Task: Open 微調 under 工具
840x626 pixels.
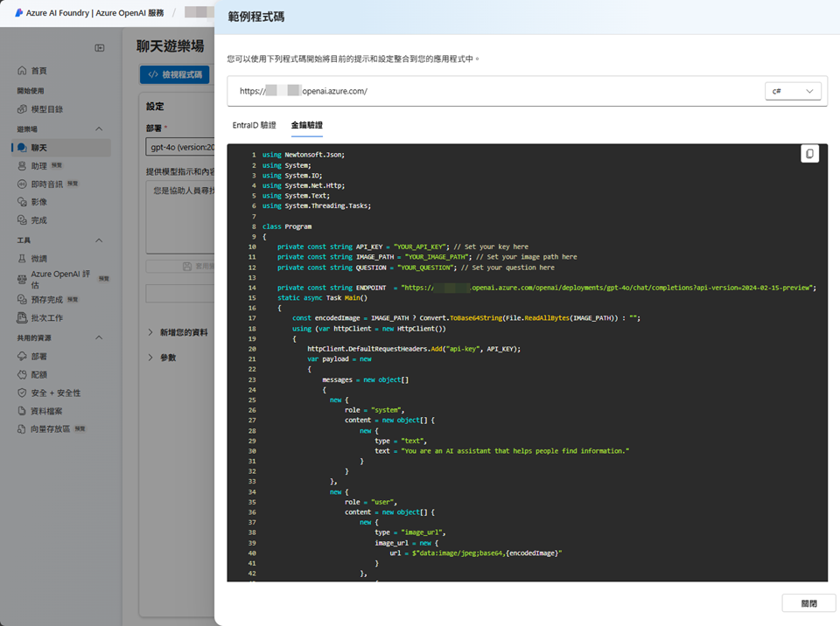Action: 39,259
